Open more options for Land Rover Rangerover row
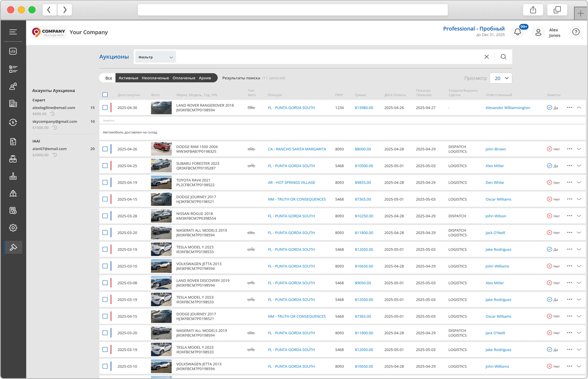 [570, 108]
